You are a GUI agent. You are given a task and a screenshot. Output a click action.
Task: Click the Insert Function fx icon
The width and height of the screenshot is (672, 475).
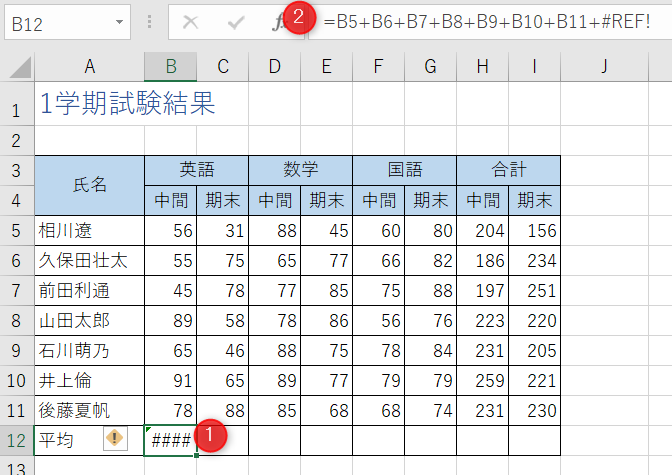pos(279,22)
